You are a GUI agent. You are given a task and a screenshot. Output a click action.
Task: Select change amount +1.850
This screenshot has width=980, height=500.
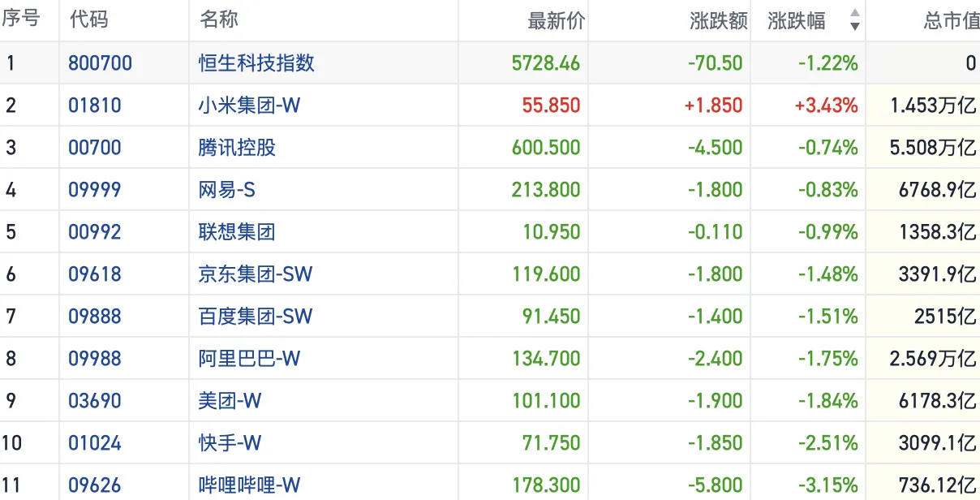tap(714, 106)
